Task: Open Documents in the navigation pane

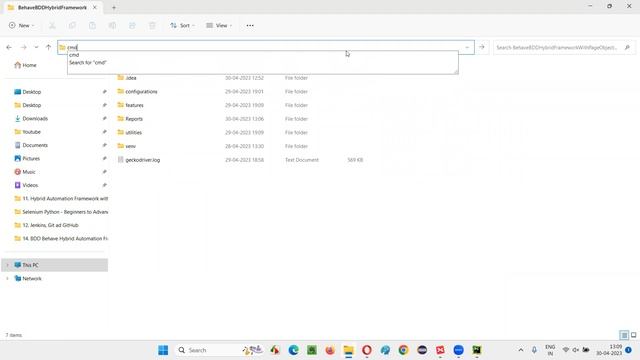Action: pyautogui.click(x=31, y=145)
